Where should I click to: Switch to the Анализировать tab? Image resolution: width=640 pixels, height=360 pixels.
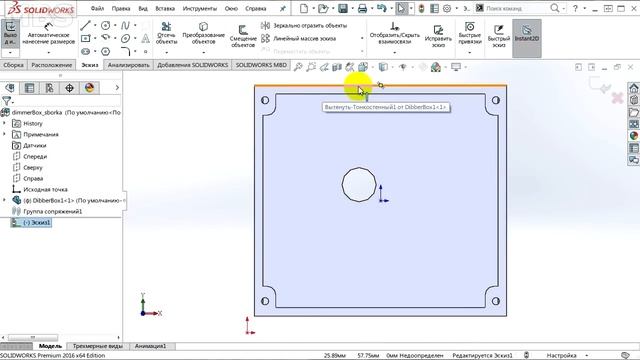(128, 65)
